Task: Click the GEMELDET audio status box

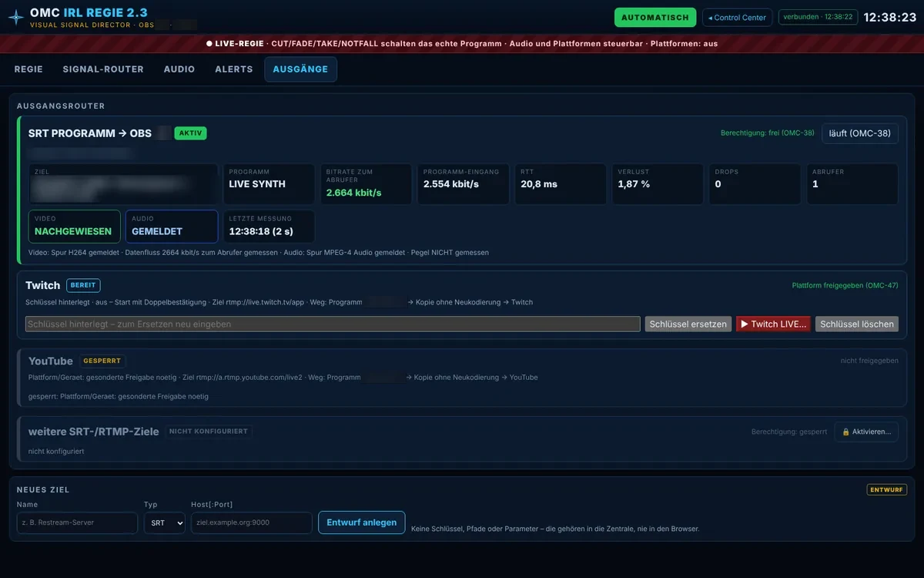Action: (172, 227)
